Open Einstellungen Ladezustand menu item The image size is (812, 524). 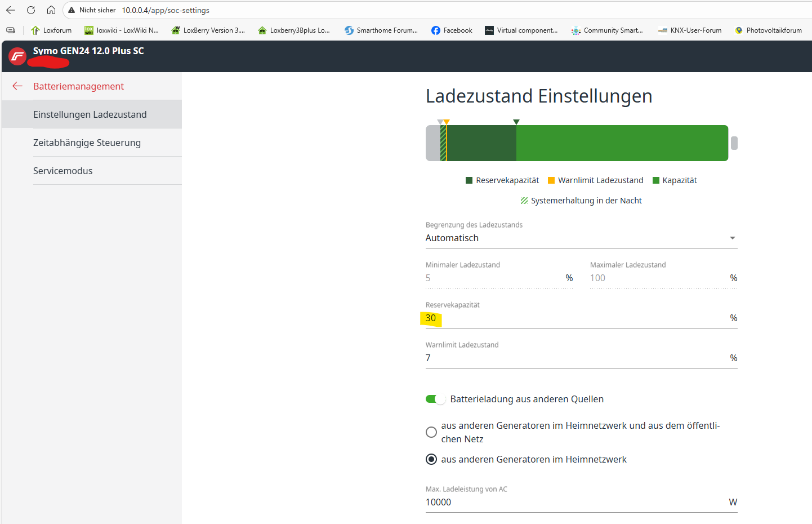92,114
